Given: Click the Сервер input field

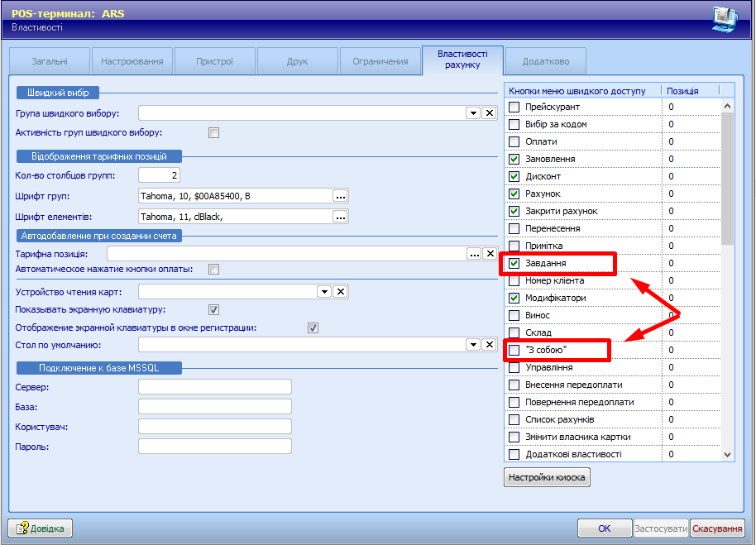Looking at the screenshot, I should click(x=215, y=387).
